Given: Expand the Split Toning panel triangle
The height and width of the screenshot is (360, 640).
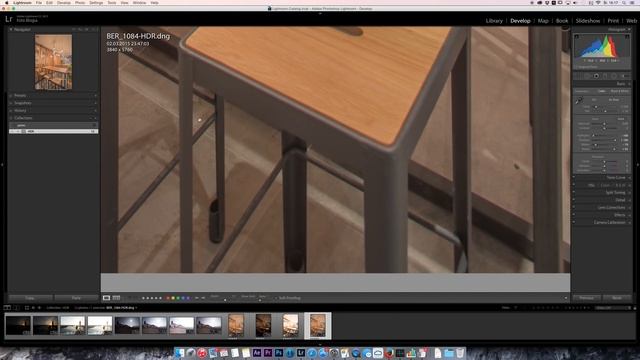Looking at the screenshot, I should click(x=629, y=192).
